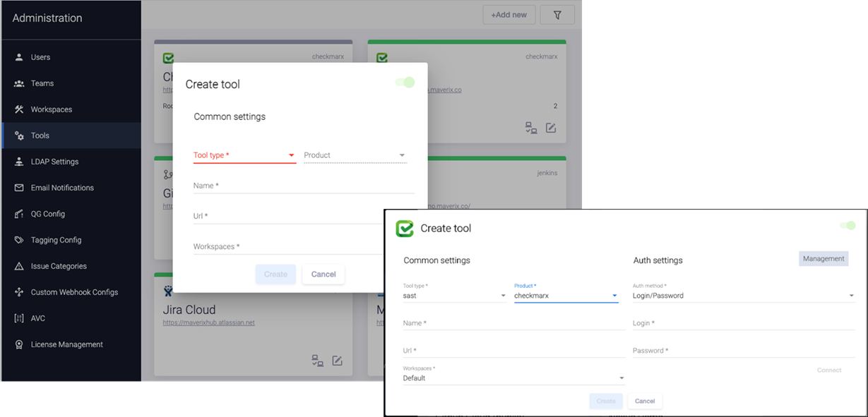868x417 pixels.
Task: Click Url field in large dialog
Action: [x=514, y=351]
